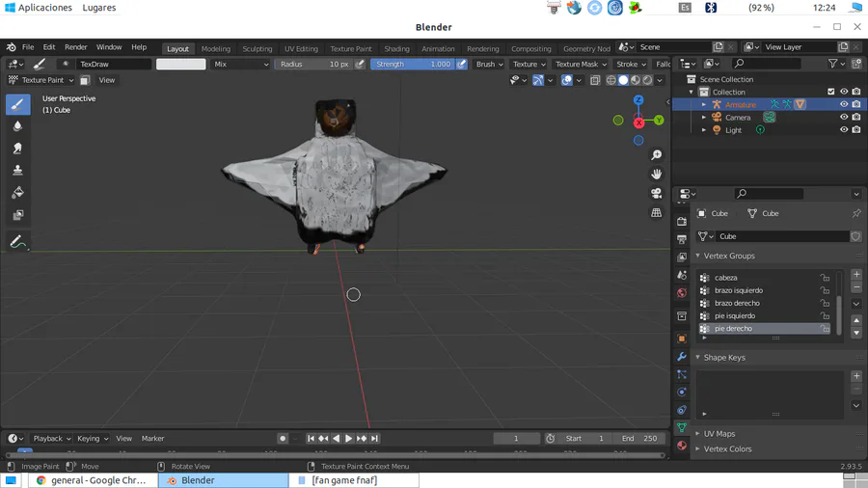Open Object Data properties green triangle tab
The height and width of the screenshot is (488, 868).
[682, 427]
